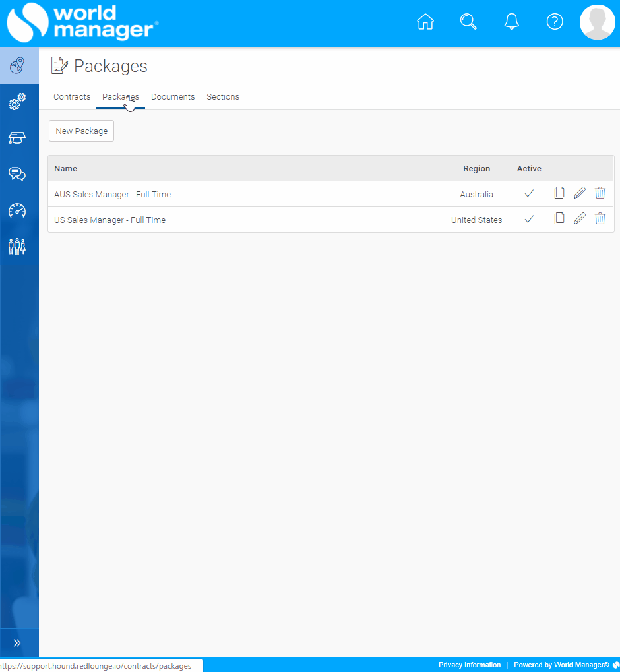The image size is (620, 672).
Task: Delete the AUS Sales Manager package
Action: pos(600,193)
